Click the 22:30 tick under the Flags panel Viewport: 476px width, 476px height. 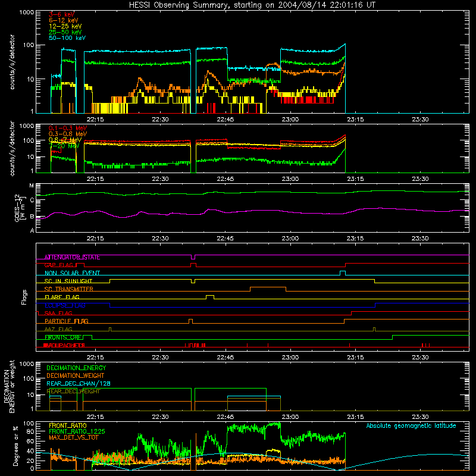click(x=160, y=358)
